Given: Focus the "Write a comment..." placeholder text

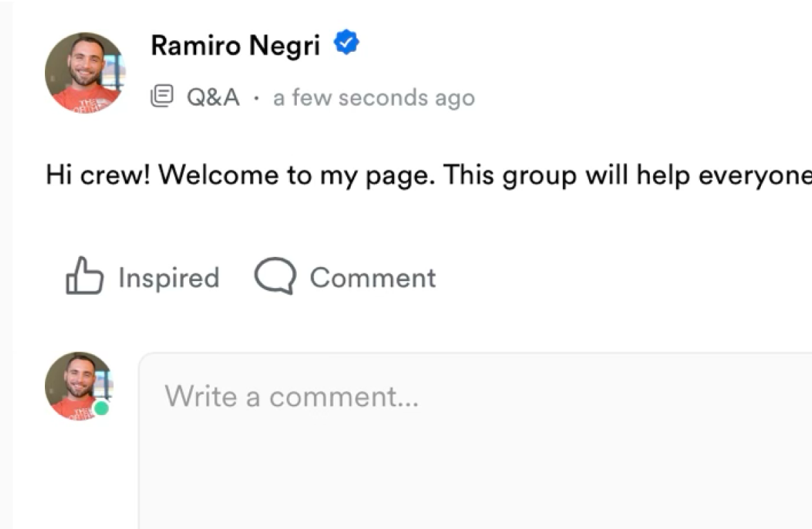Looking at the screenshot, I should pyautogui.click(x=291, y=396).
